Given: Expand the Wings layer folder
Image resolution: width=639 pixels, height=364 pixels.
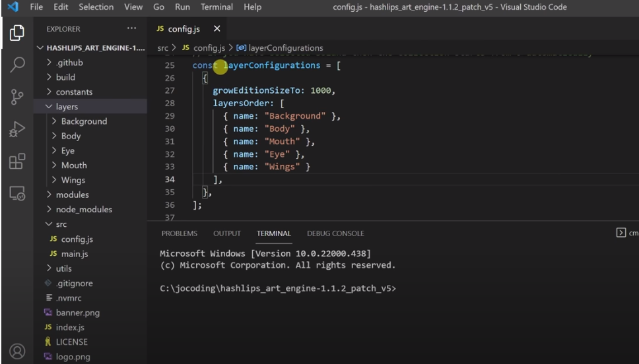Looking at the screenshot, I should pyautogui.click(x=90, y=179).
